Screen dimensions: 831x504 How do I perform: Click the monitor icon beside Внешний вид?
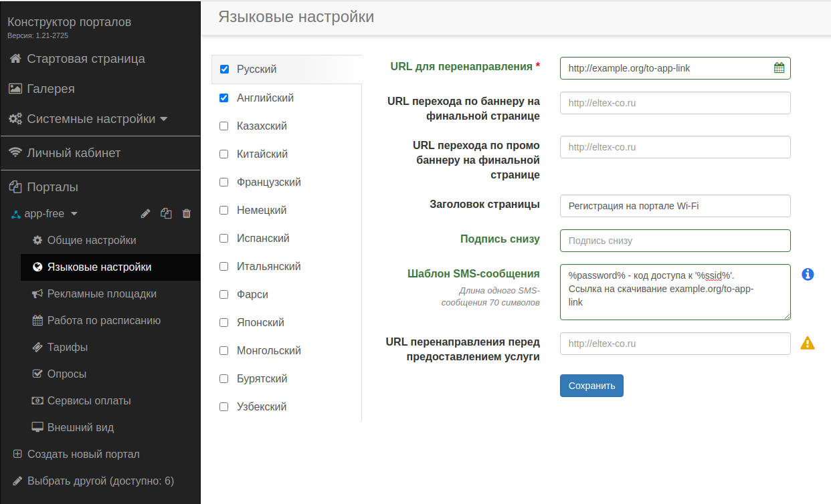[37, 428]
